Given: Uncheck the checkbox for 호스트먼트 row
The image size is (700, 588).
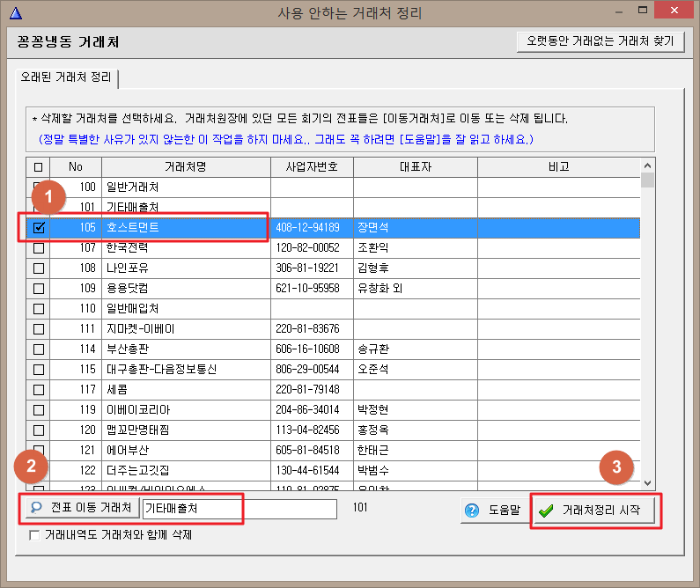Looking at the screenshot, I should 39,227.
